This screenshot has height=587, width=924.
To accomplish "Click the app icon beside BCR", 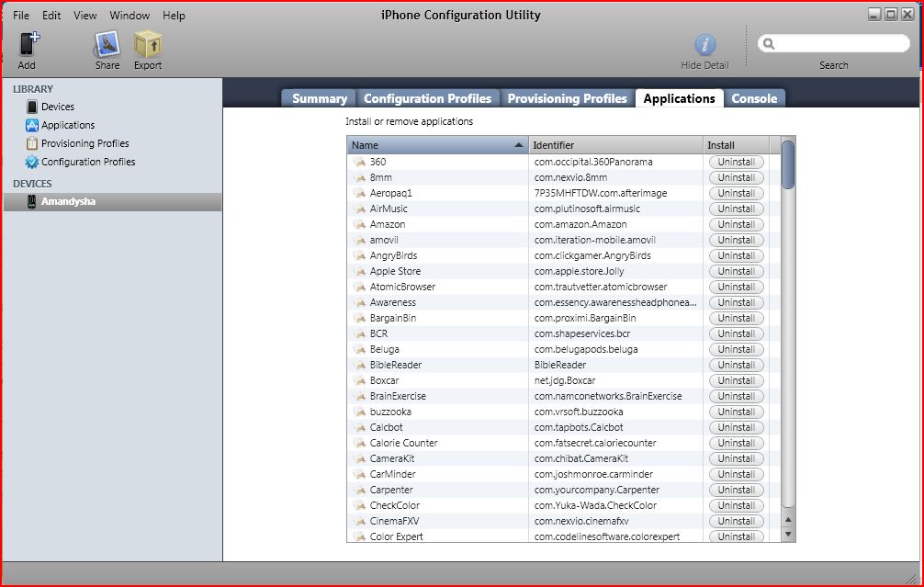I will click(360, 333).
